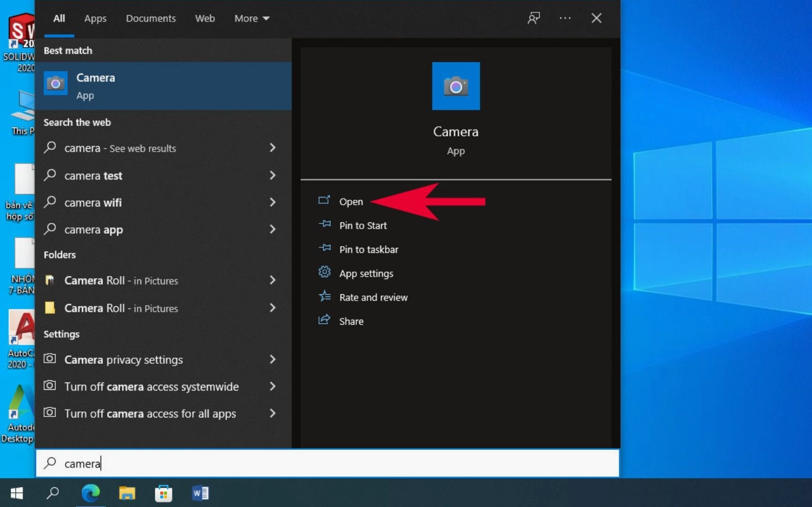Click Open to launch Camera
Screen dimensions: 812x507
pos(351,201)
